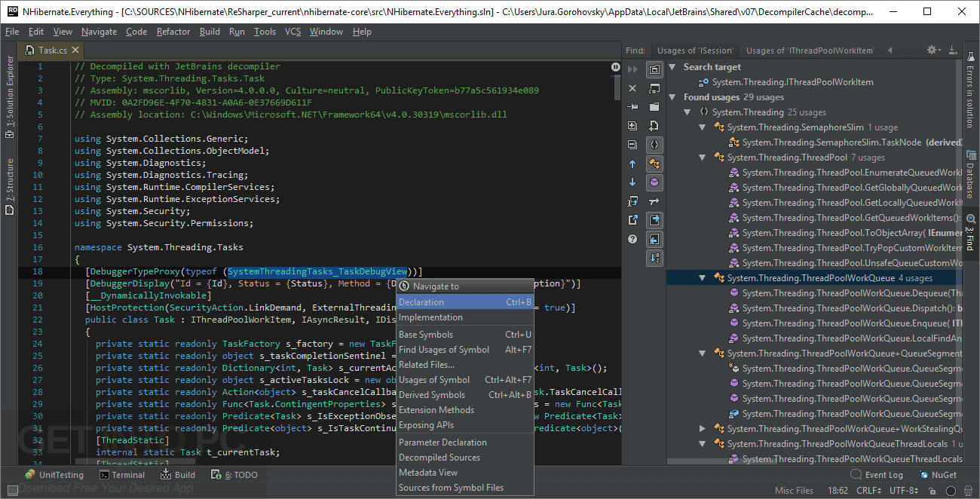The image size is (980, 499).
Task: Click the Autoscroll to source icon
Action: click(x=632, y=201)
